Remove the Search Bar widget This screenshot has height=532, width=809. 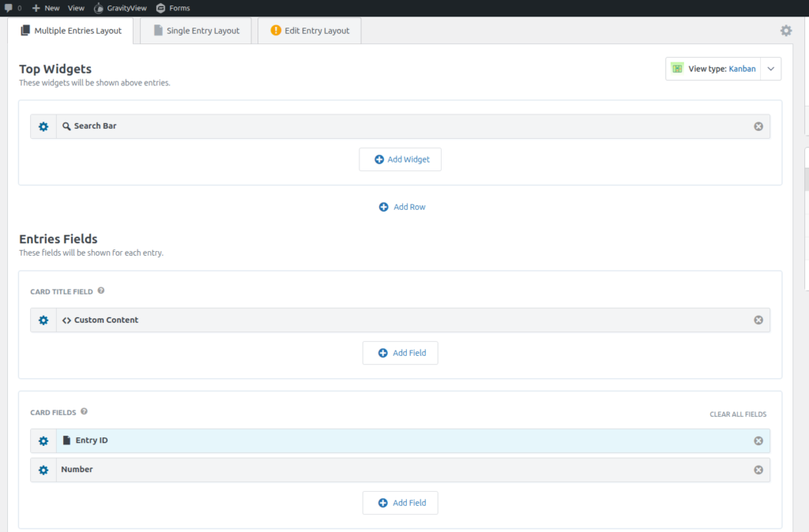click(x=758, y=126)
